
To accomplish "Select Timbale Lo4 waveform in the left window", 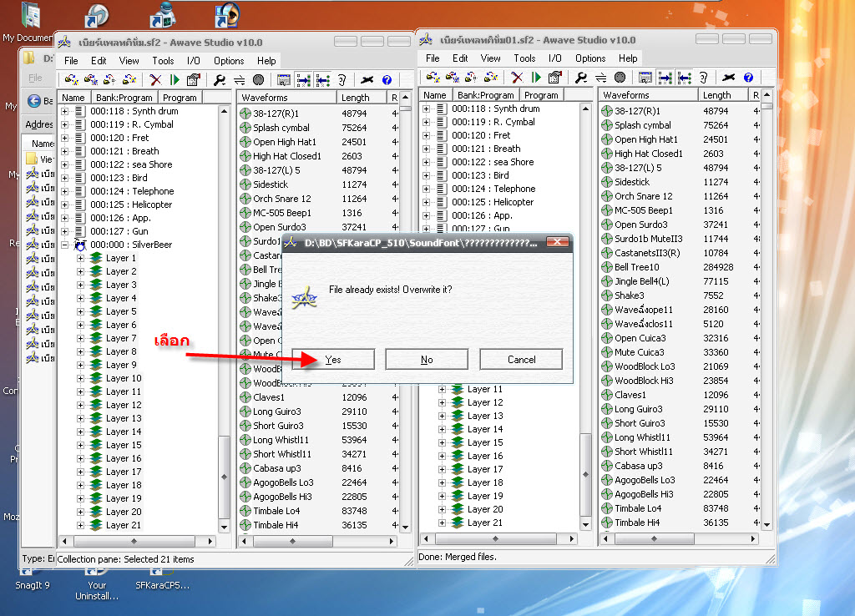I will [276, 511].
